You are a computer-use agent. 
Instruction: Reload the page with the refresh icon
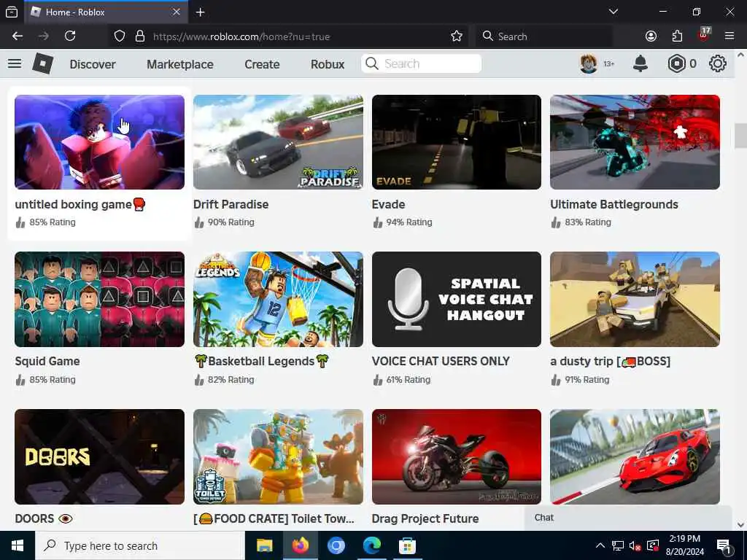(x=70, y=36)
